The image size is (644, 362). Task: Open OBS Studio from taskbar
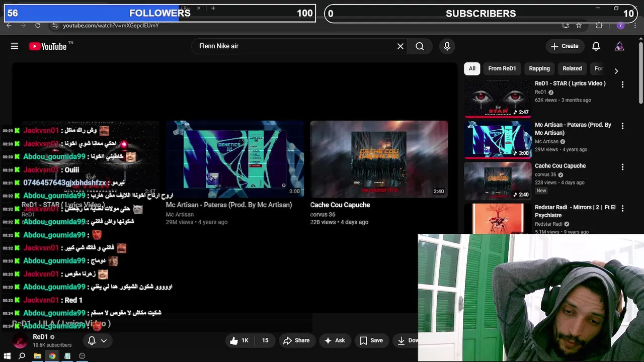pos(82,356)
